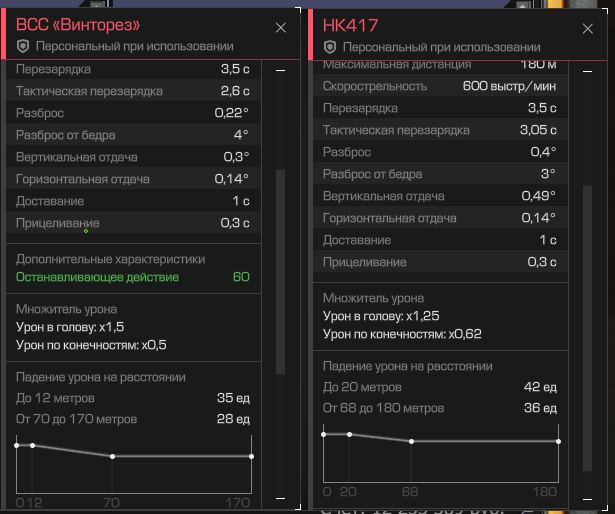Viewport: 615px width, 514px height.
Task: Click scroll-up dash in ВСС «Винторез» panel
Action: pyautogui.click(x=280, y=70)
